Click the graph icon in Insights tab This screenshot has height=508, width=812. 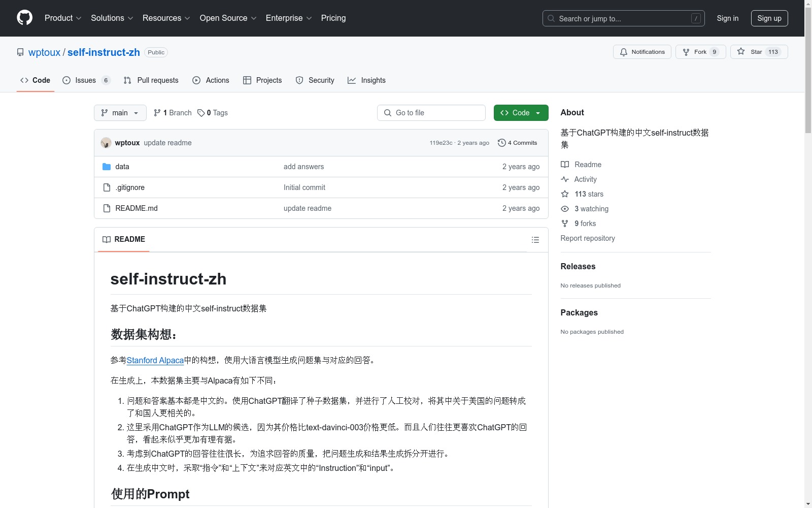pyautogui.click(x=352, y=80)
